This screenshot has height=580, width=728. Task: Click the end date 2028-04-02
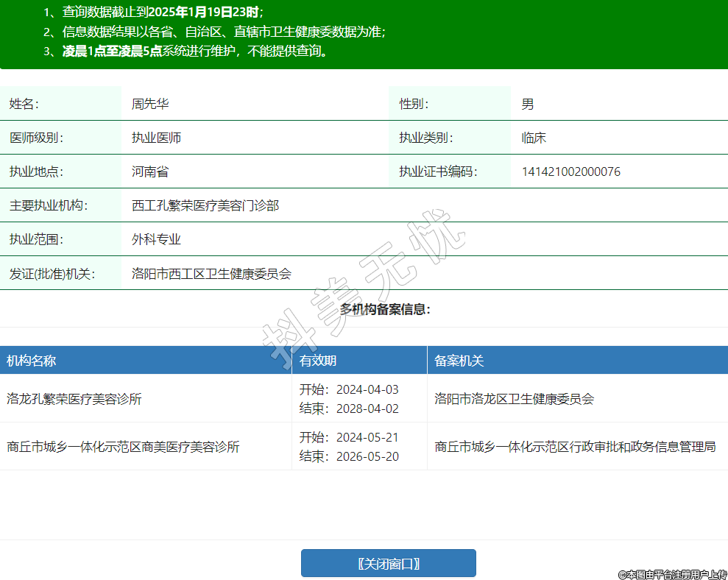click(367, 409)
